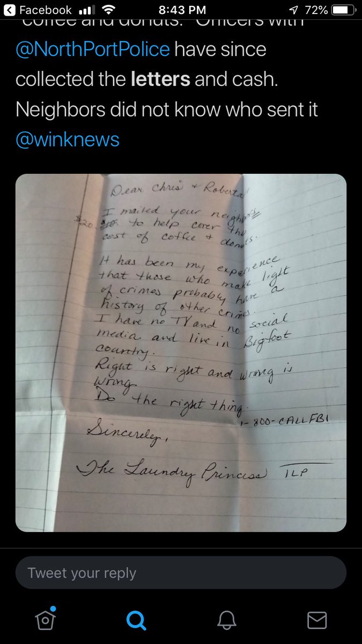Tap the tweet text about neighbors

(x=167, y=109)
